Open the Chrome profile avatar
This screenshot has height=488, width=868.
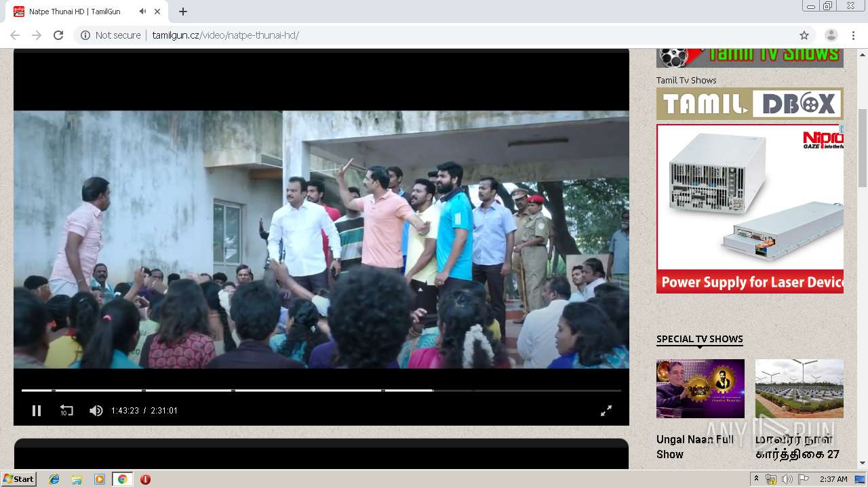pyautogui.click(x=831, y=35)
